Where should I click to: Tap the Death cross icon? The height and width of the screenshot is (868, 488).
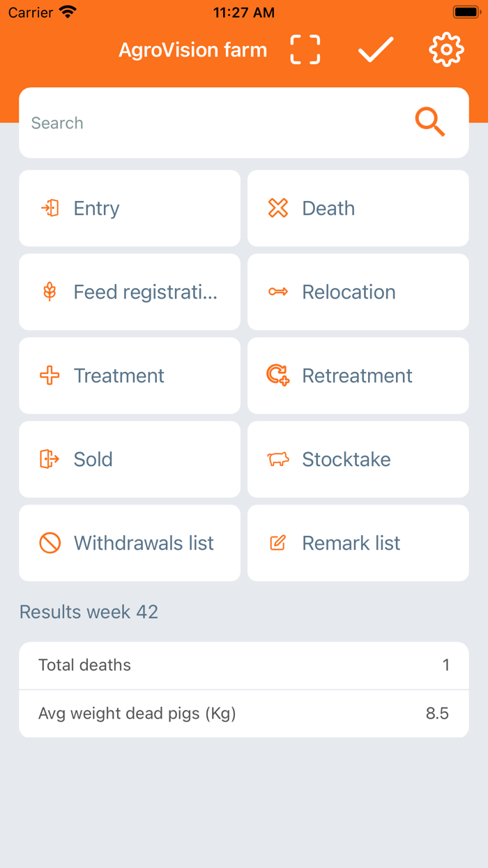click(278, 208)
